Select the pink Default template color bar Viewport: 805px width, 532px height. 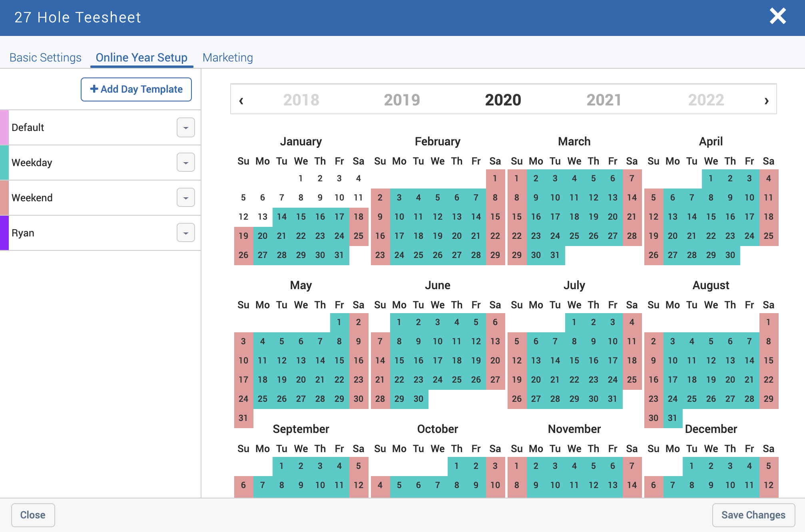point(4,128)
